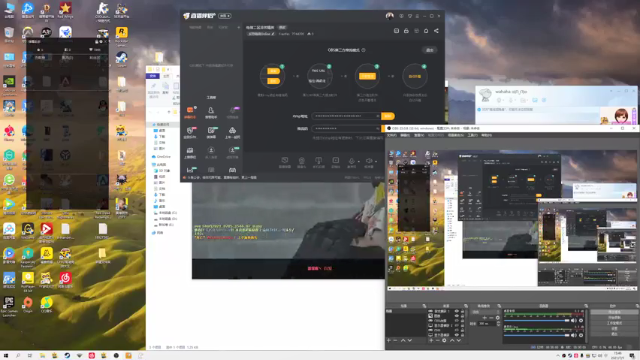
Task: Click the yellow button in the step three circle
Action: pyautogui.click(x=367, y=76)
